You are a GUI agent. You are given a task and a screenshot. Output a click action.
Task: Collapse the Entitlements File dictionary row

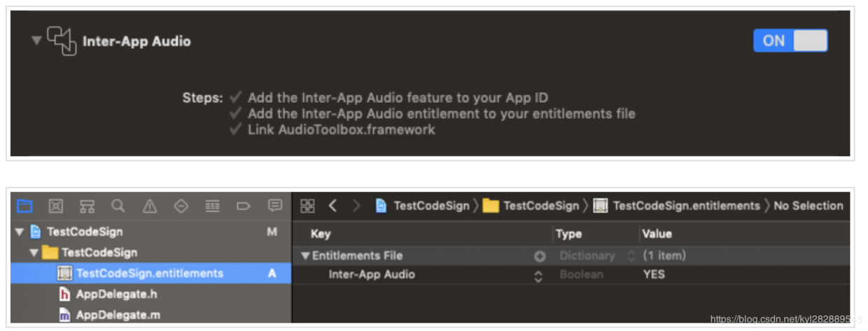(305, 256)
